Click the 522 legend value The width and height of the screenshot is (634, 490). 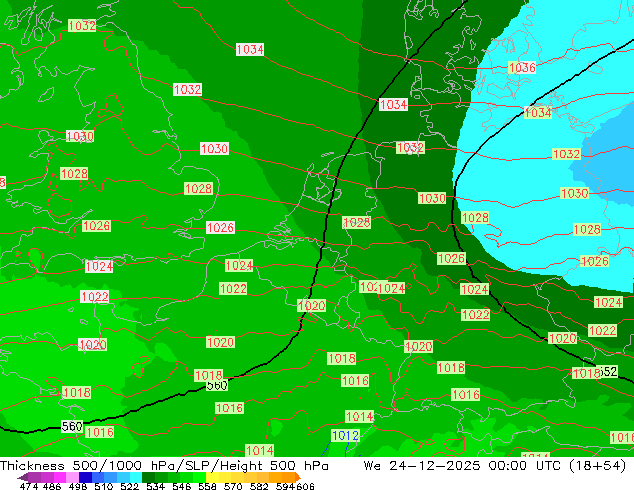(129, 486)
